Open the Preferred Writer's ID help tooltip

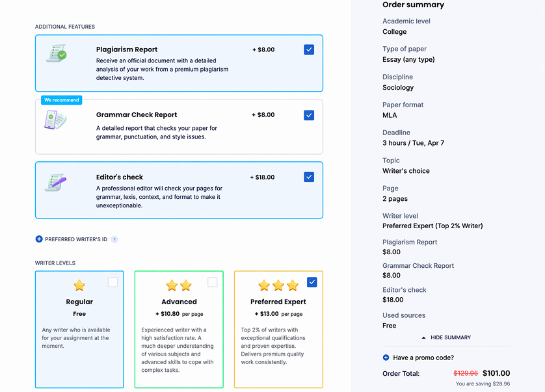tap(114, 239)
